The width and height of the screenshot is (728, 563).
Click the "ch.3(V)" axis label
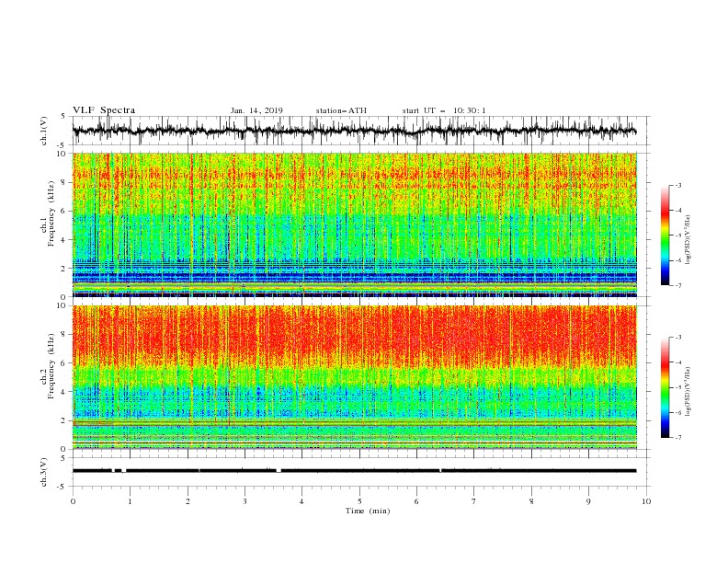click(44, 473)
